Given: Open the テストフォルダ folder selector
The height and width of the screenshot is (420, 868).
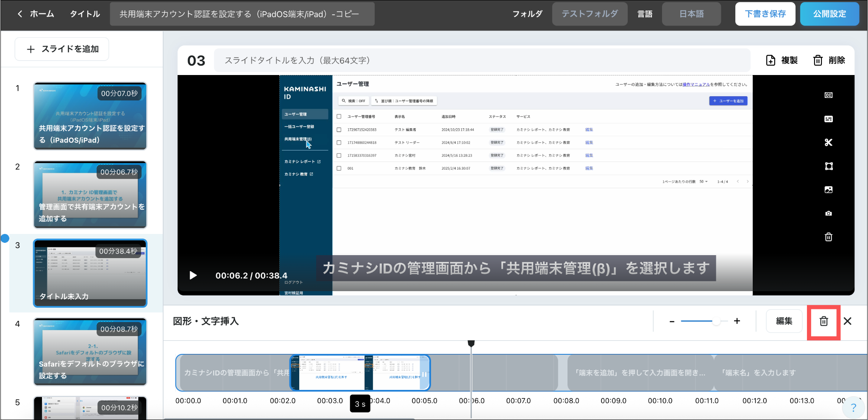Looking at the screenshot, I should [x=590, y=14].
